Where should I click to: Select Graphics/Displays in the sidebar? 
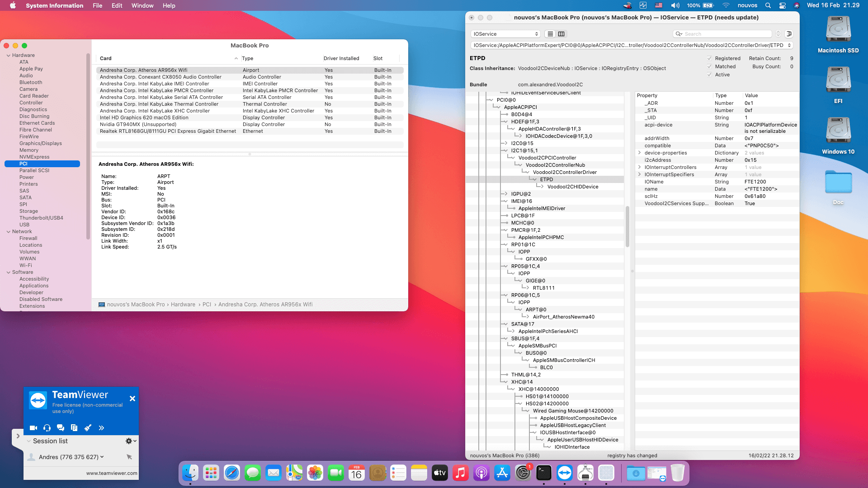point(41,143)
